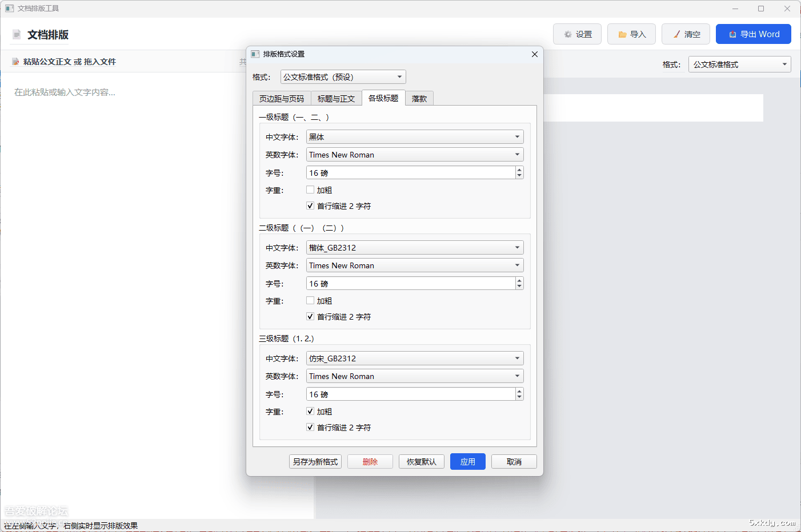Screen dimensions: 801x532
Task: Open the 仿宋_GB2312 font dropdown
Action: pyautogui.click(x=415, y=358)
